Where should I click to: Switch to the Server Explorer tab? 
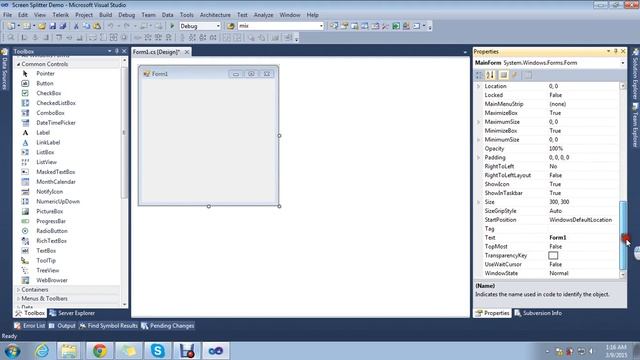(x=72, y=313)
